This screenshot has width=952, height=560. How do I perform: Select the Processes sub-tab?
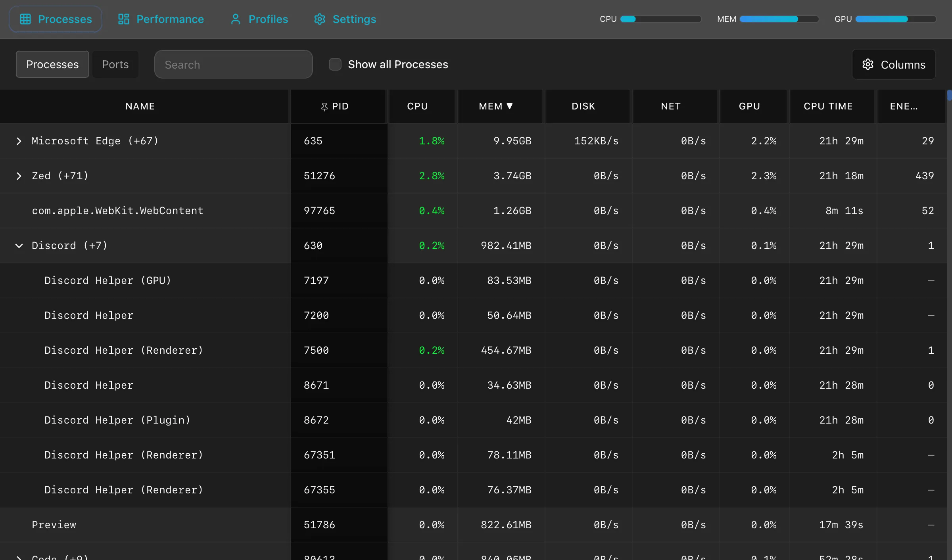pos(52,64)
